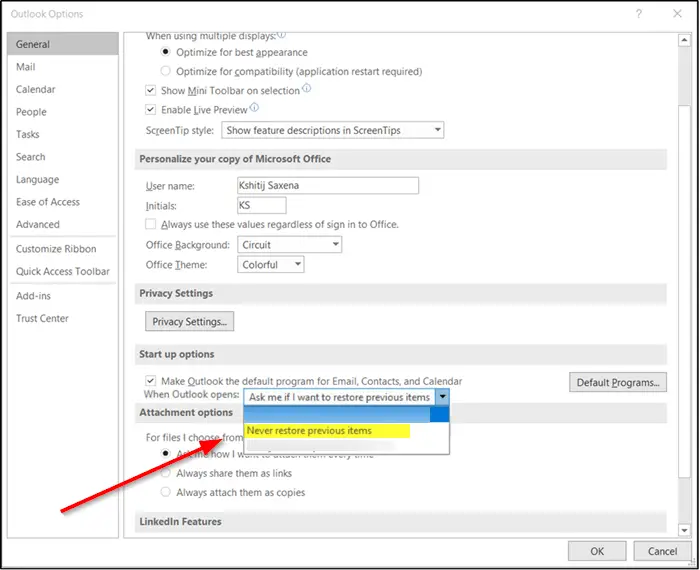Viewport: 700px width, 570px height.
Task: Open the Trust Center category
Action: [63, 318]
